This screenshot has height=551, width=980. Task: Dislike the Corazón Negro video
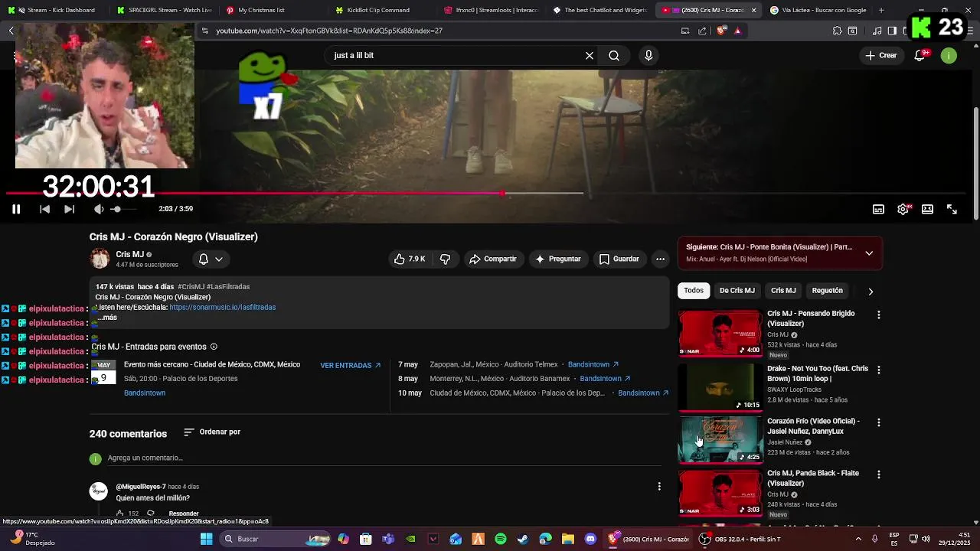pos(445,259)
